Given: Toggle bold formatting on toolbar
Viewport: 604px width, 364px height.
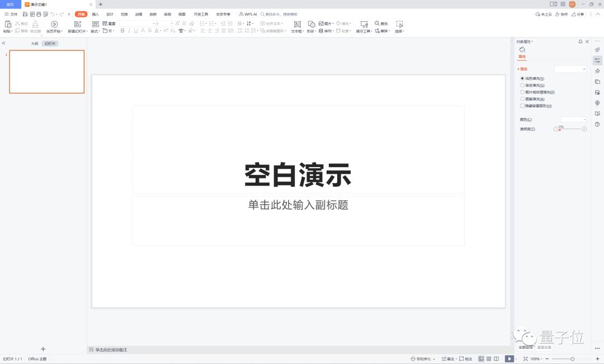Looking at the screenshot, I should pos(122,31).
